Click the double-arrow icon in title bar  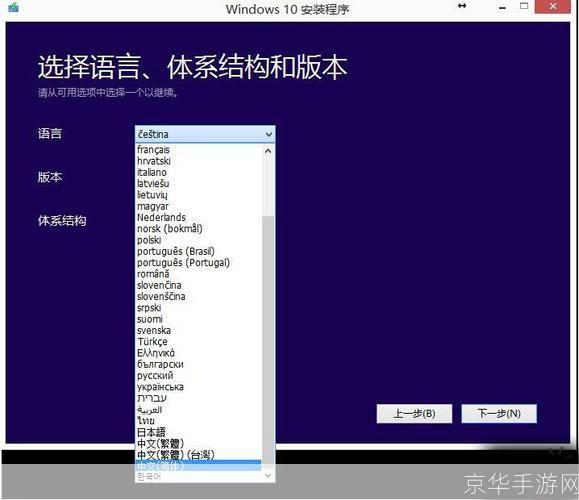click(462, 6)
